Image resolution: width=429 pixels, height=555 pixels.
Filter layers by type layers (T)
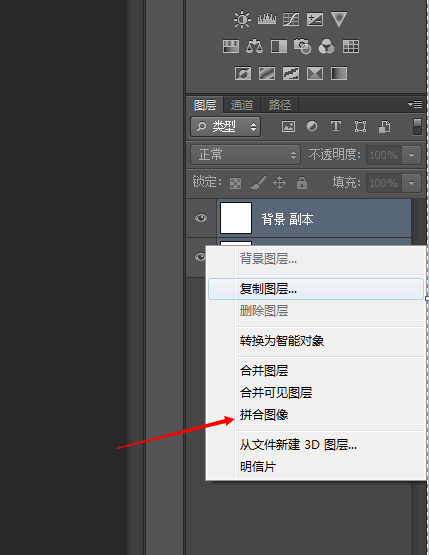336,126
